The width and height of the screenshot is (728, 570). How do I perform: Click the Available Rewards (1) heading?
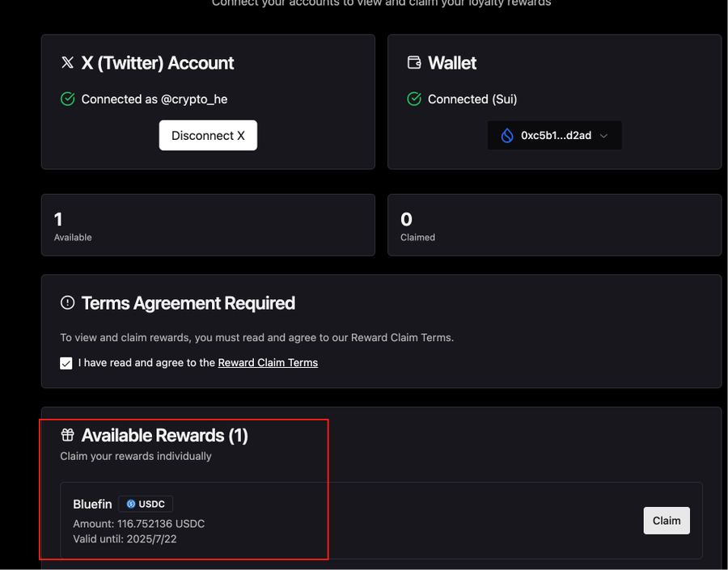click(x=164, y=436)
